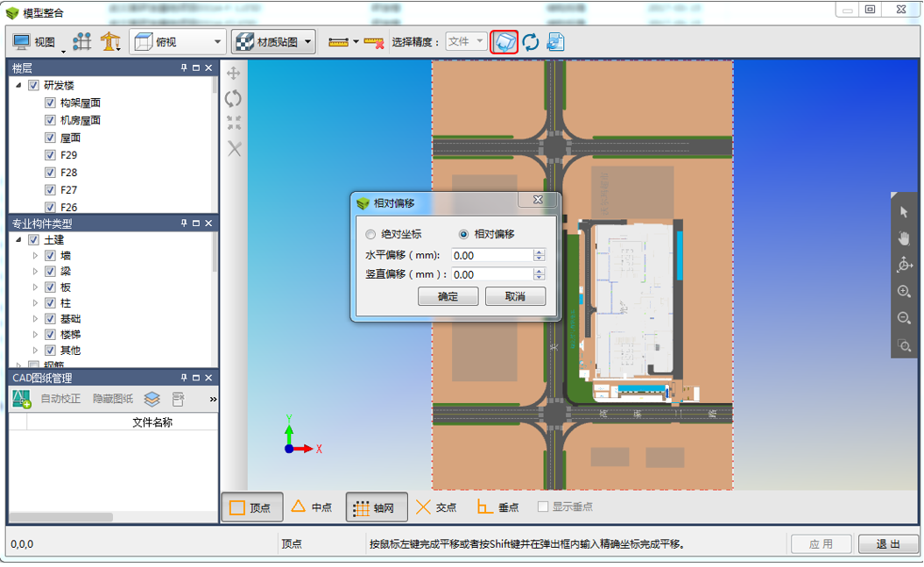The width and height of the screenshot is (924, 567).
Task: Select the hand pan navigation tool
Action: pos(904,238)
